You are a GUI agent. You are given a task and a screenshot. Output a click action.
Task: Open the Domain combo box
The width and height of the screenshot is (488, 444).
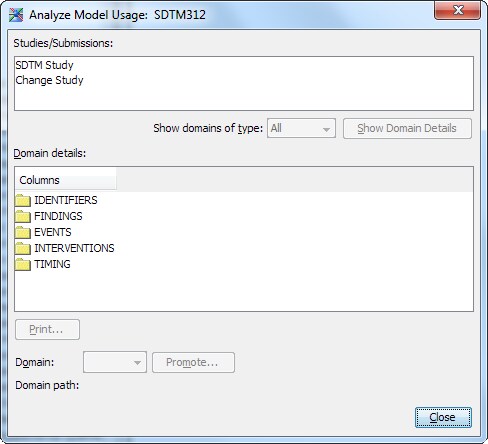(x=115, y=362)
